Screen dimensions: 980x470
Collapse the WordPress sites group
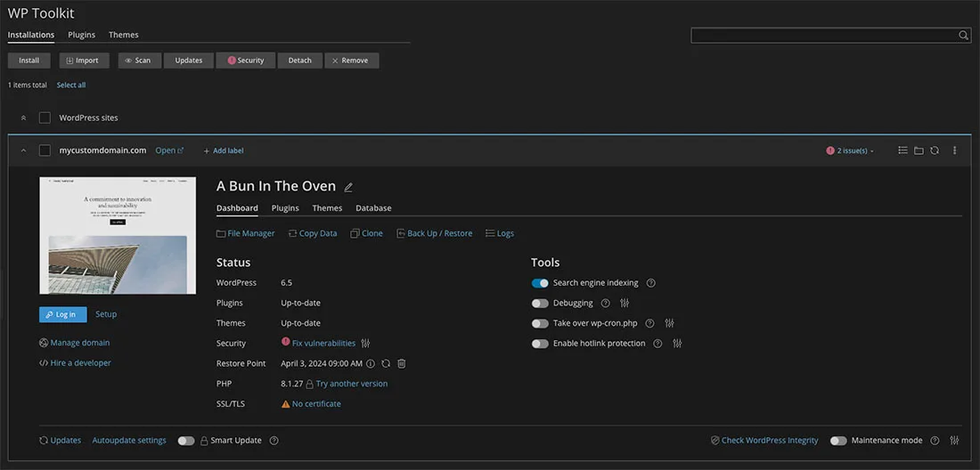tap(24, 117)
